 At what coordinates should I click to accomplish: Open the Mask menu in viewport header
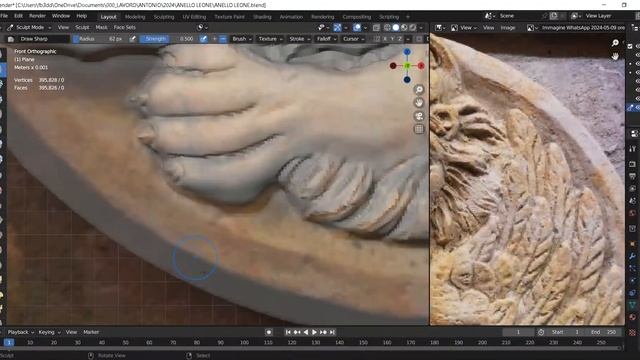[101, 27]
